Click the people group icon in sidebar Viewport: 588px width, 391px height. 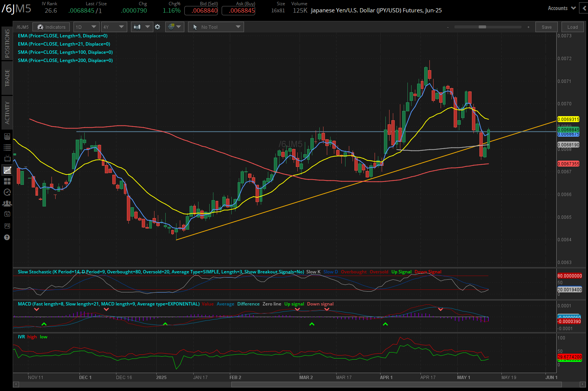point(7,204)
